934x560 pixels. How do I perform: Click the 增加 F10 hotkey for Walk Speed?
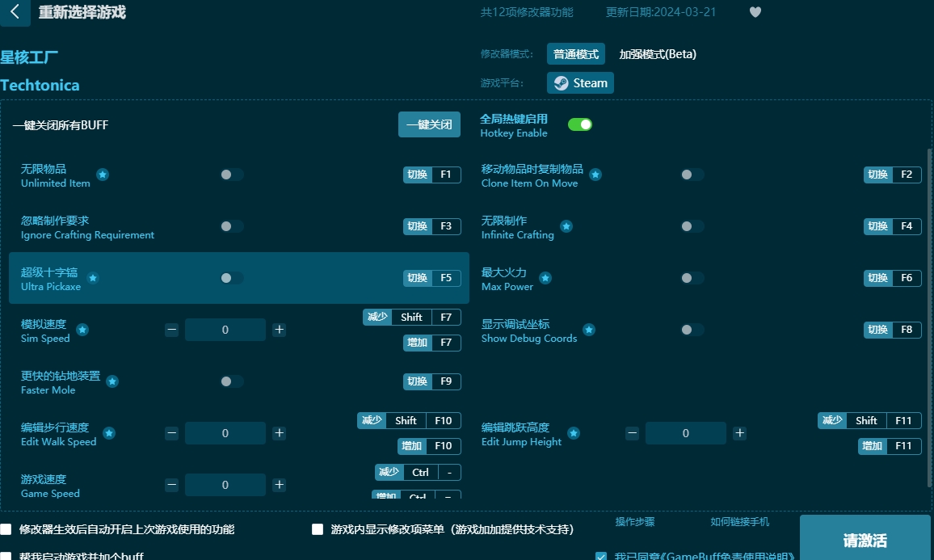coord(429,446)
